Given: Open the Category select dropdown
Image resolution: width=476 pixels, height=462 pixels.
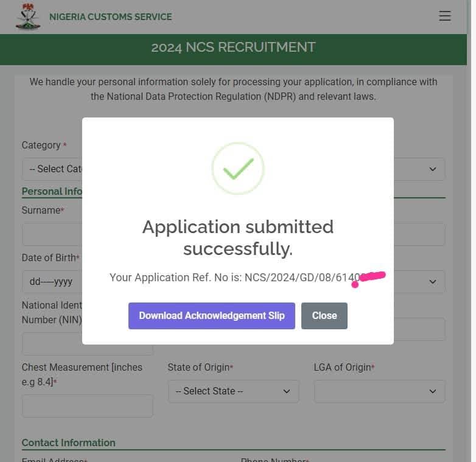Looking at the screenshot, I should 52,169.
